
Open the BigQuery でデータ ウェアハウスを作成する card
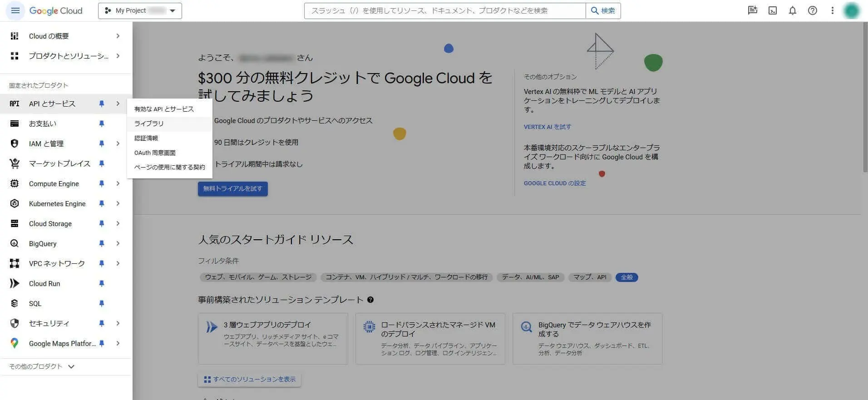587,339
